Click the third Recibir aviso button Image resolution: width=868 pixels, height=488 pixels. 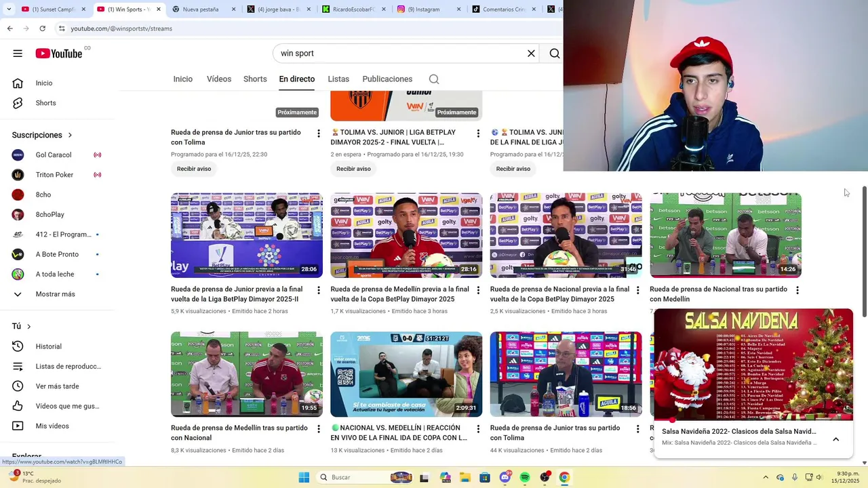click(513, 169)
